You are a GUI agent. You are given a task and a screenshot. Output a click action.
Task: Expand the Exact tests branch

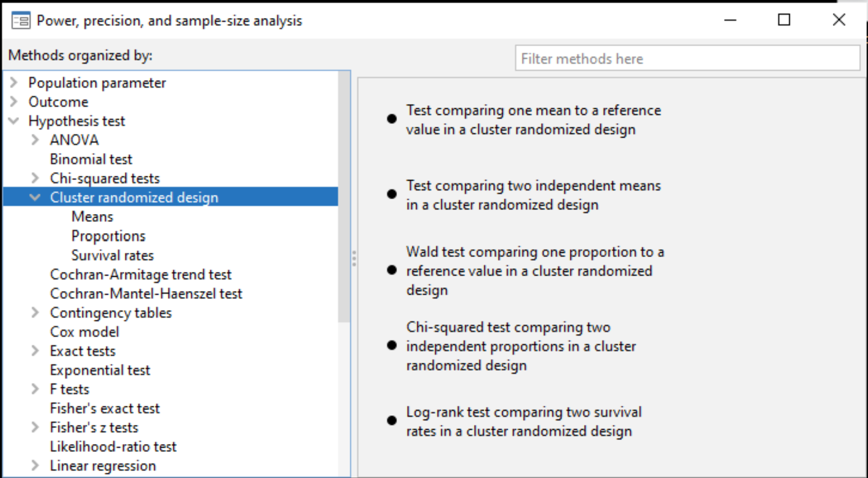pyautogui.click(x=35, y=351)
